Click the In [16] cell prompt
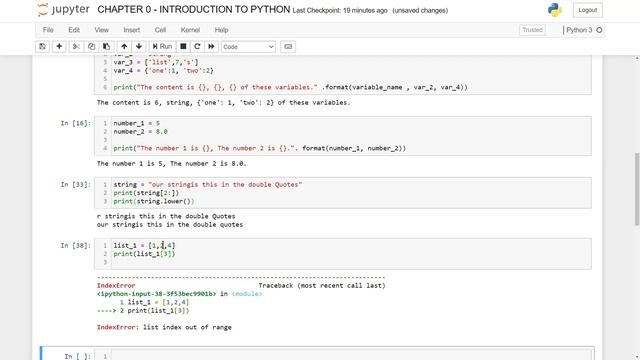This screenshot has height=360, width=640. pyautogui.click(x=76, y=123)
